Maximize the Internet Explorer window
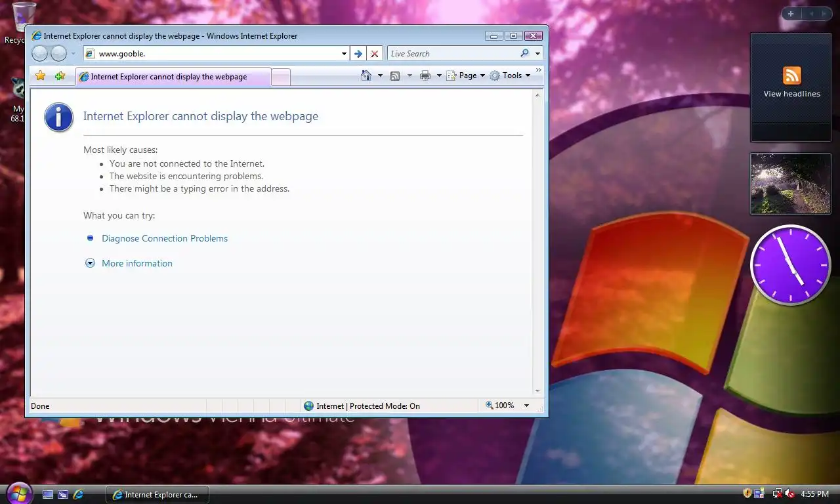 513,36
